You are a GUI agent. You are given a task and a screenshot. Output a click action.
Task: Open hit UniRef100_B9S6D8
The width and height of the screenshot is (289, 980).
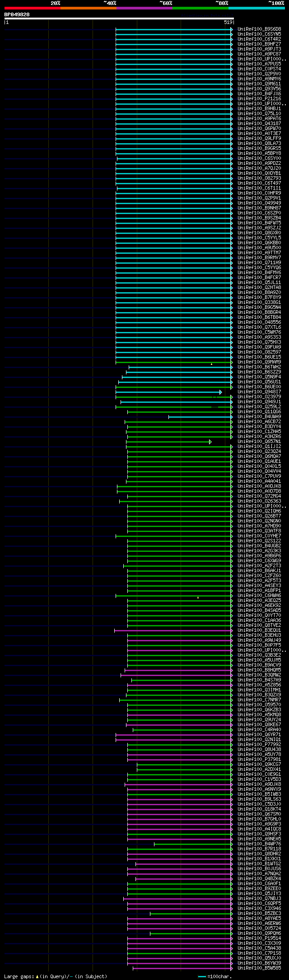[x=259, y=29]
